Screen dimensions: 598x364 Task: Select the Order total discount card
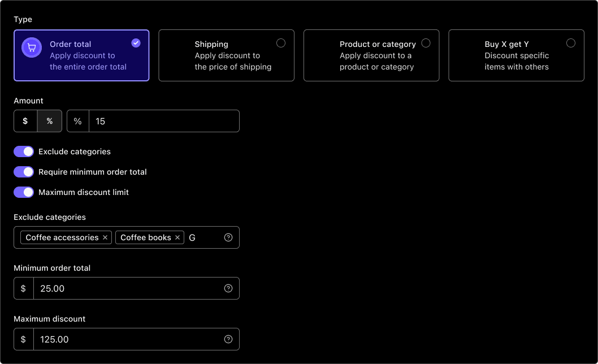pos(81,55)
